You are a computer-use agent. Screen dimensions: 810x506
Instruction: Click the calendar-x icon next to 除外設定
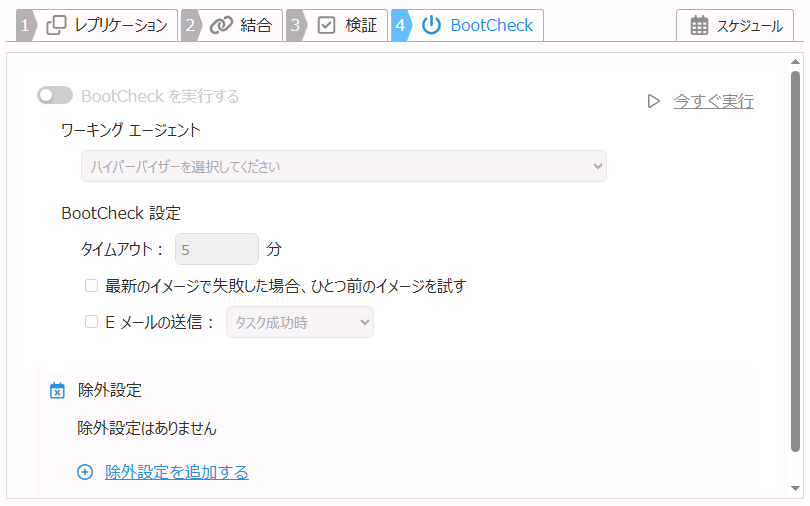[57, 390]
